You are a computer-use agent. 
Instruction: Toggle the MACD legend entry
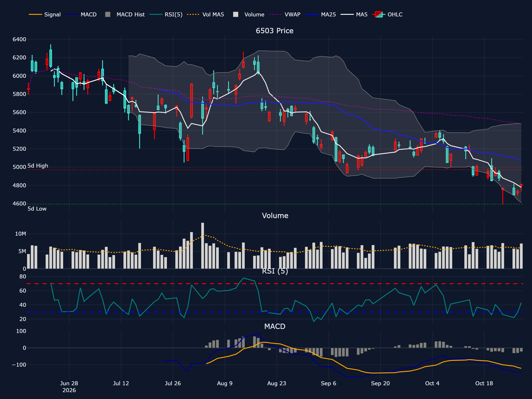pos(81,14)
